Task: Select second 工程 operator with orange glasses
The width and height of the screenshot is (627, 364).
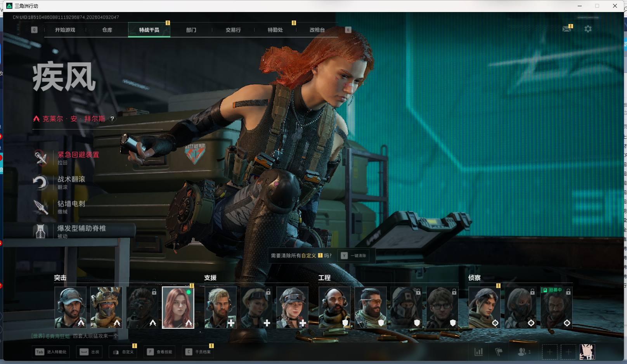Action: (x=371, y=308)
